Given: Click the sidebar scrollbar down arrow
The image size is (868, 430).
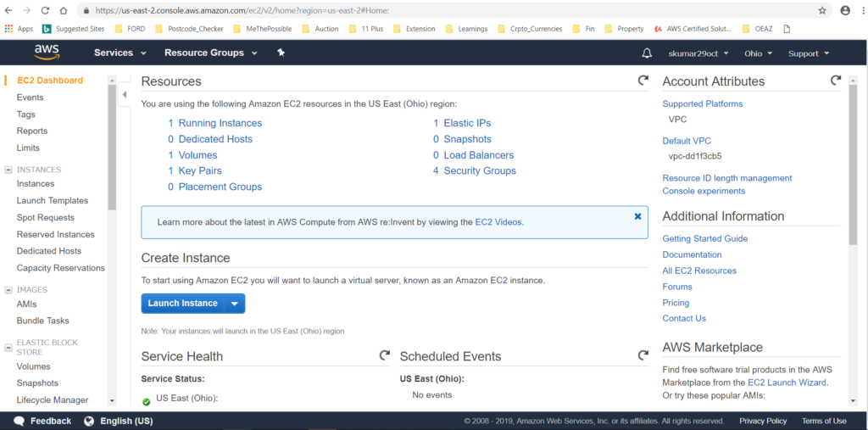Looking at the screenshot, I should click(x=113, y=400).
